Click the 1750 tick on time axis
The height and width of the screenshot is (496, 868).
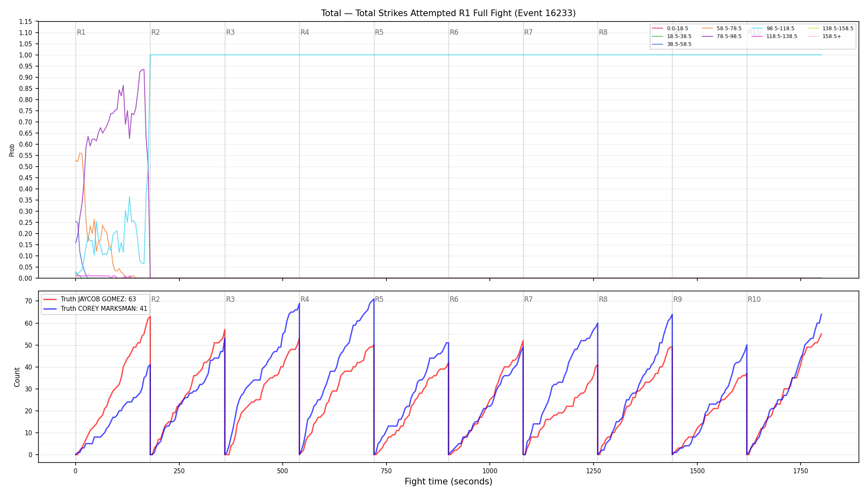[801, 471]
